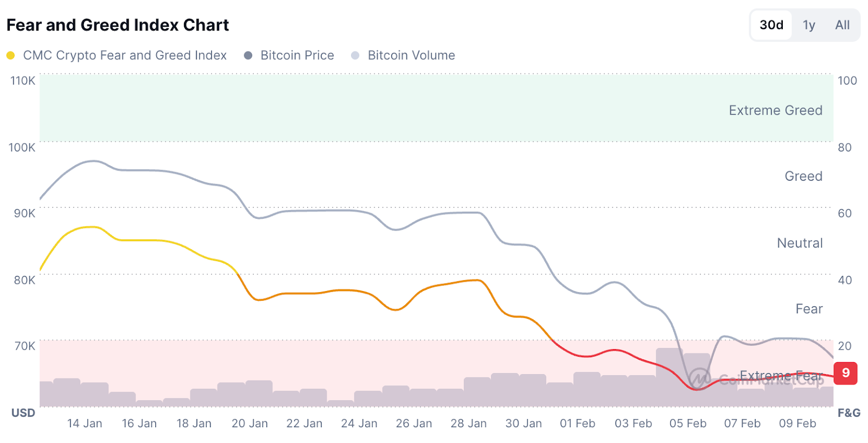Click the Greed zone label
Screen dimensions: 868x443
click(803, 176)
